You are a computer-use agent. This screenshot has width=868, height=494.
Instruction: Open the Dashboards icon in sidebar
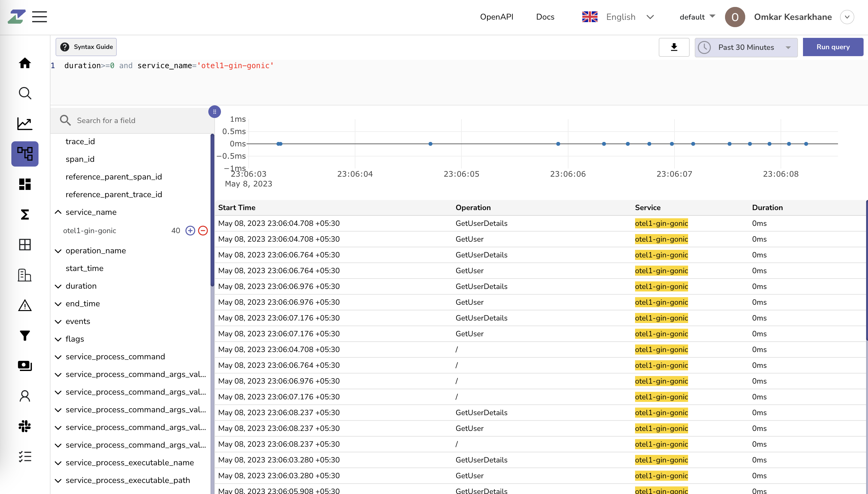pos(25,184)
